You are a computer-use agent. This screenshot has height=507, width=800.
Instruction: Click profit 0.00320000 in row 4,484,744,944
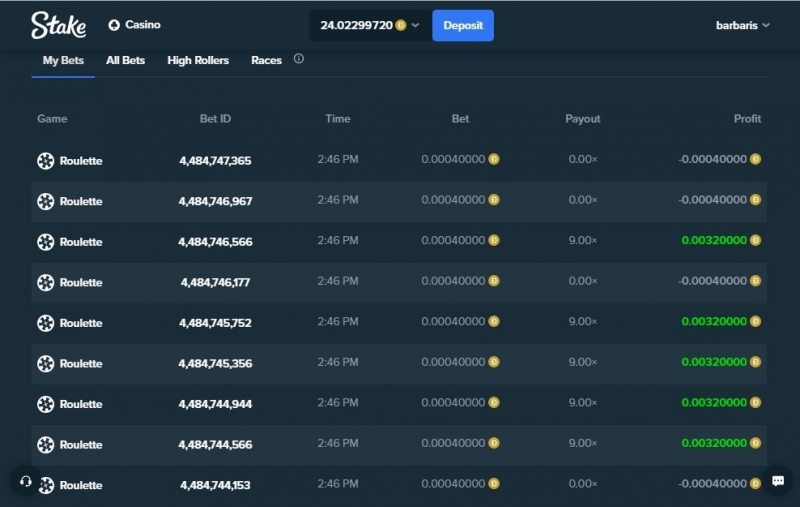click(x=714, y=402)
